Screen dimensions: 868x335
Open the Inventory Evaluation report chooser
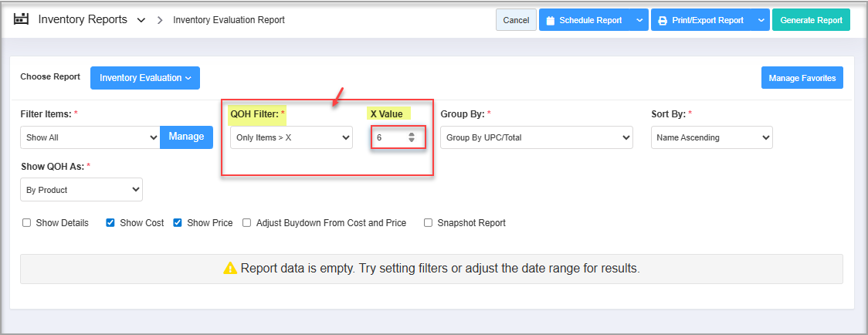pos(145,78)
